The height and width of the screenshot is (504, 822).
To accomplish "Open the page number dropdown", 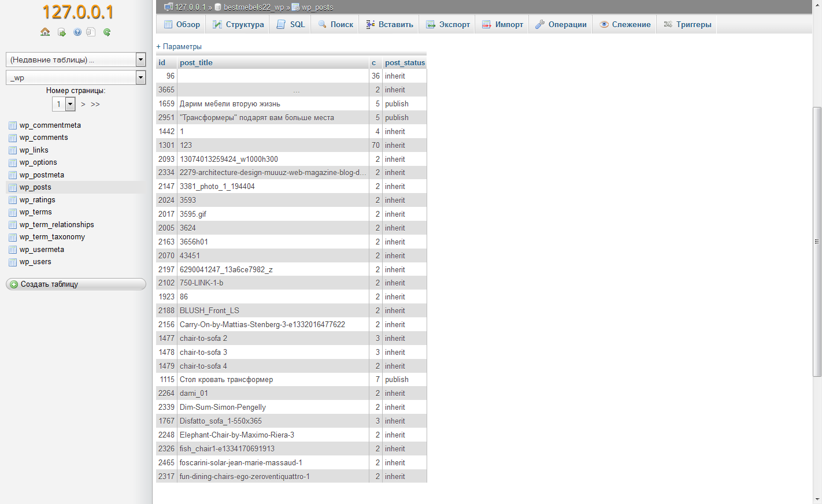I will pos(64,104).
